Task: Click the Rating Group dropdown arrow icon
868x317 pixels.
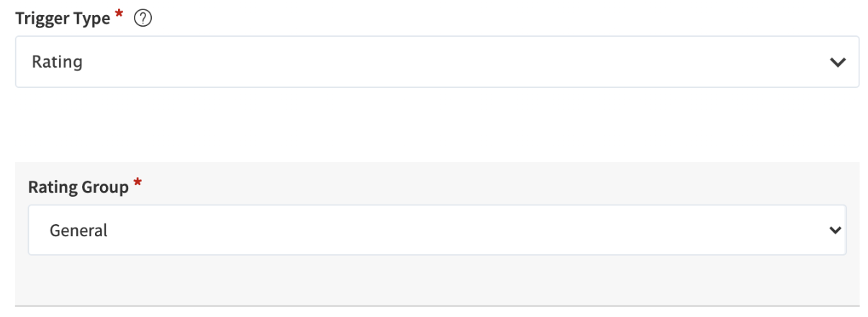Action: [835, 231]
